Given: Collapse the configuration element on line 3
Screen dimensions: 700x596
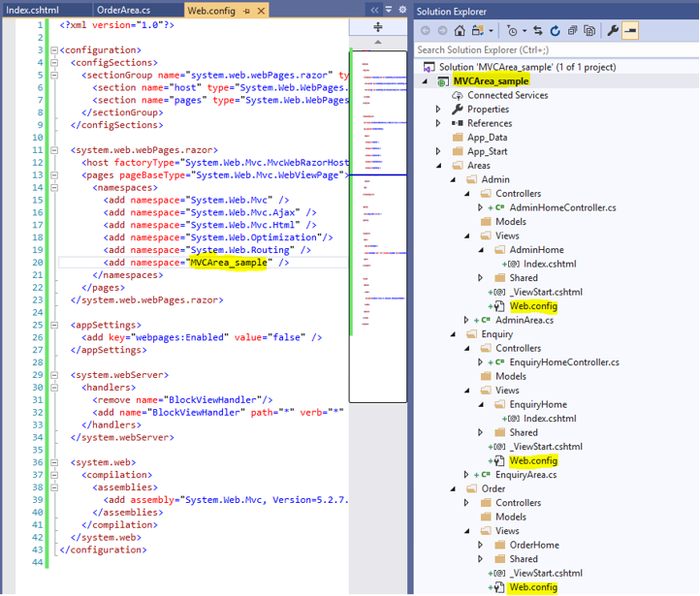Looking at the screenshot, I should click(x=54, y=50).
